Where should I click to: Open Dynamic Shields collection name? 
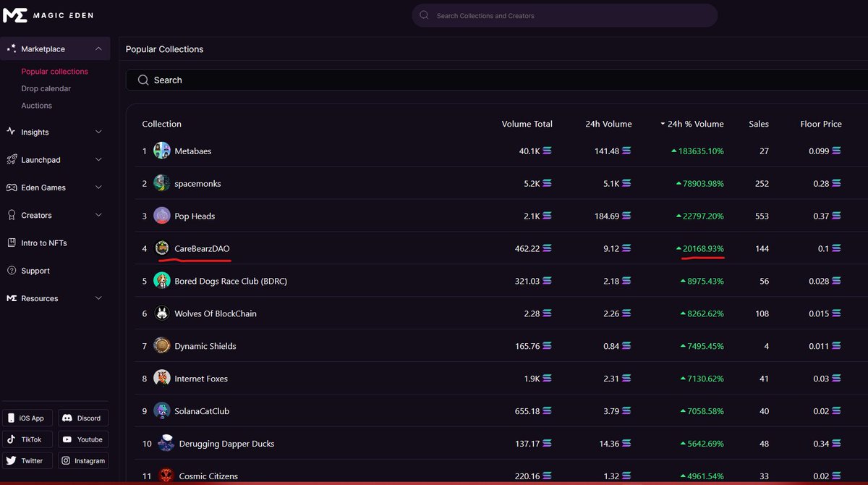205,346
